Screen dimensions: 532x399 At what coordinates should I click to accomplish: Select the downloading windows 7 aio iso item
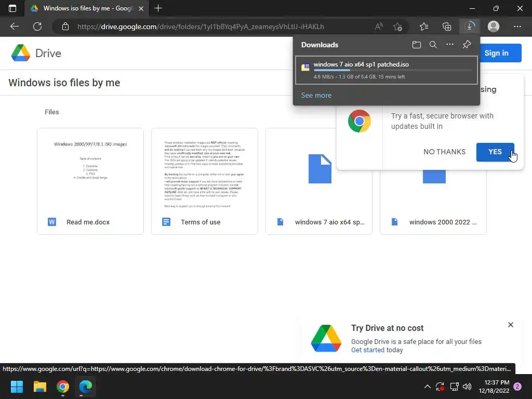tap(387, 70)
